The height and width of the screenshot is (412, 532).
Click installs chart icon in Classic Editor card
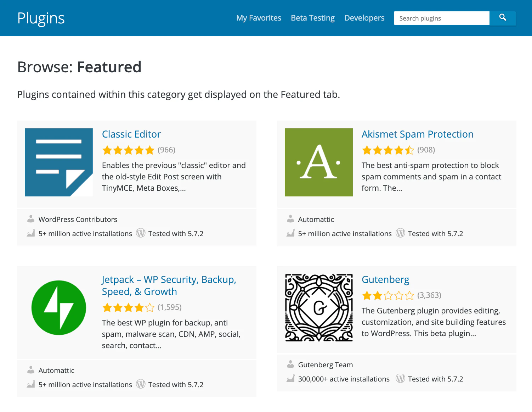[x=31, y=233]
